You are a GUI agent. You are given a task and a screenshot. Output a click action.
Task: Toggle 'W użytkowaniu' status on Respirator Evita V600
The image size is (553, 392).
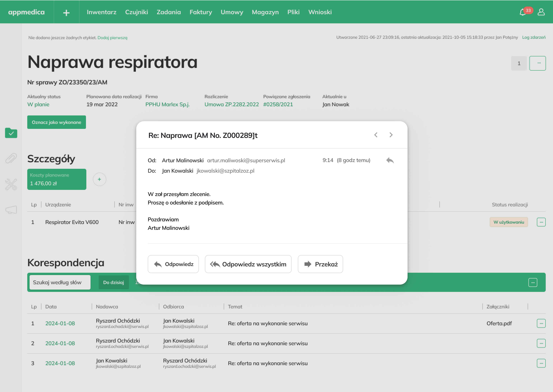[508, 222]
